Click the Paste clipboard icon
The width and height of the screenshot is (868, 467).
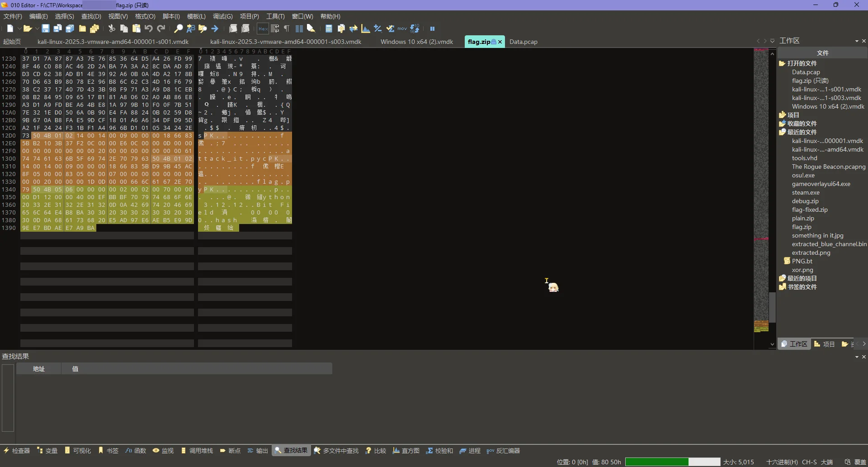136,29
